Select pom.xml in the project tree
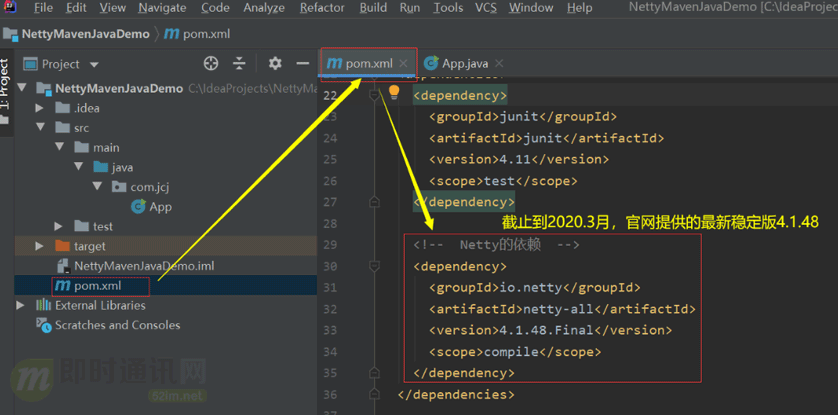Screen dimensions: 838x415 tap(98, 286)
